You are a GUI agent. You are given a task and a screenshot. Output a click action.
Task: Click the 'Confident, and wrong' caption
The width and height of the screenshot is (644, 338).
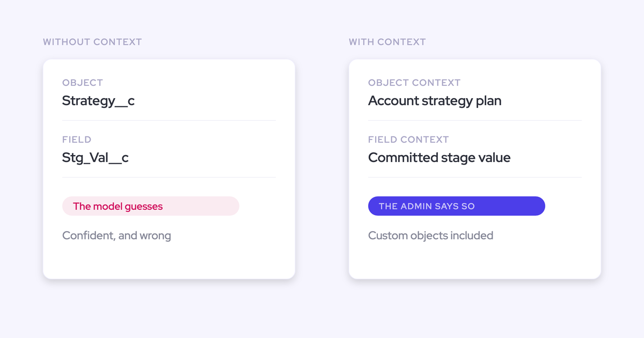pos(116,236)
